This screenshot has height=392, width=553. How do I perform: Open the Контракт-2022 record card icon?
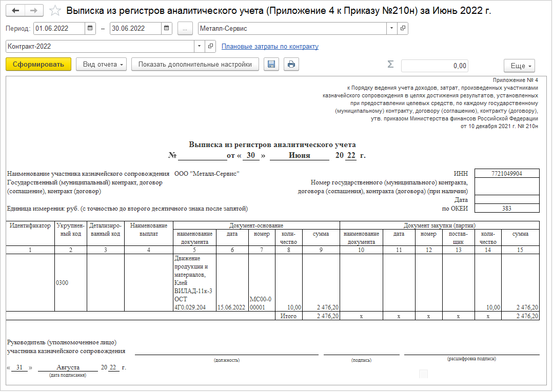click(210, 46)
